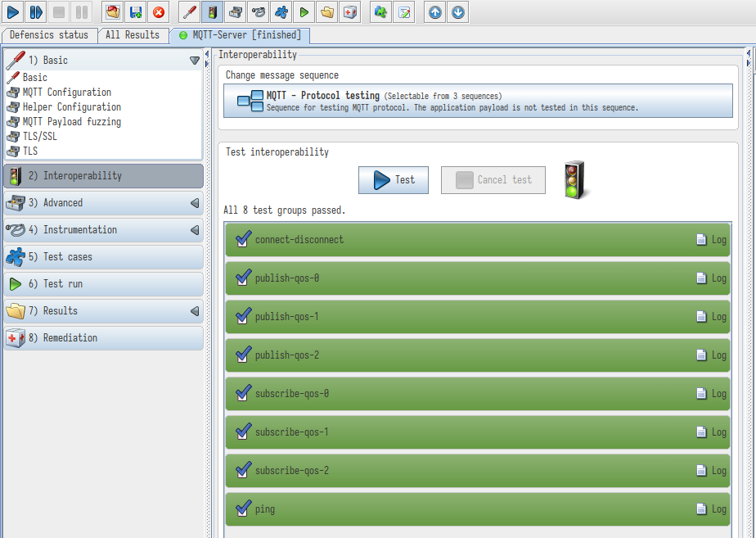Click the 'All 8 test groups passed.' status text
The width and height of the screenshot is (756, 538).
point(285,210)
